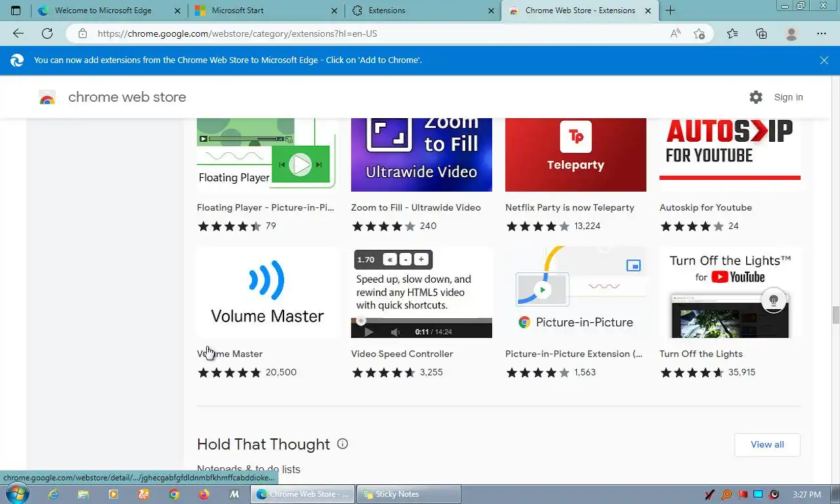Dismiss the Add to Chrome notification bar

tap(824, 60)
